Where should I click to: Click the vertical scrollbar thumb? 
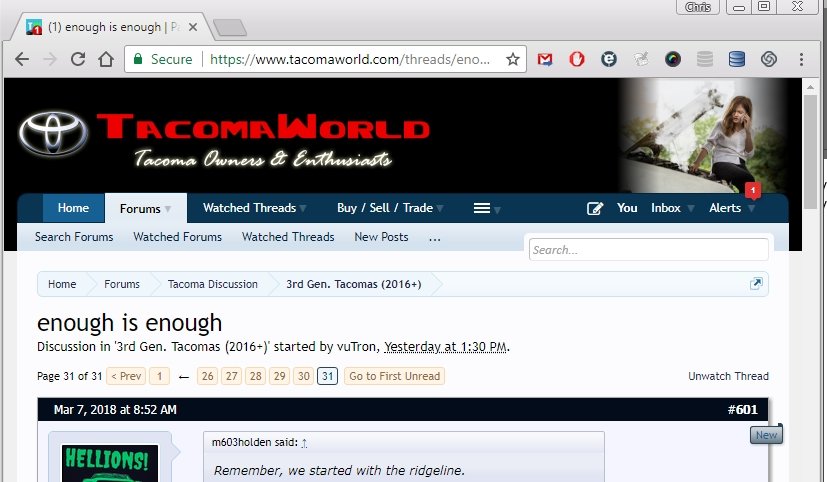click(x=811, y=152)
